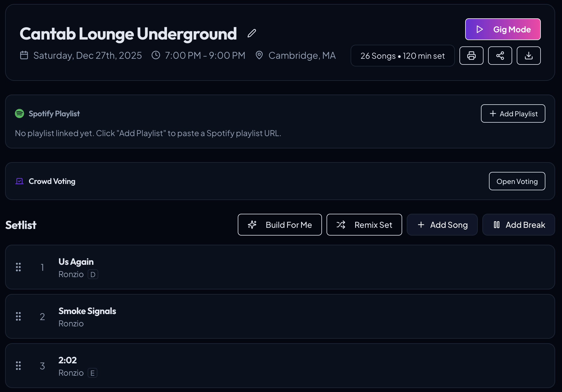
Task: Click the 26 Songs 120 min set badge
Action: 402,56
